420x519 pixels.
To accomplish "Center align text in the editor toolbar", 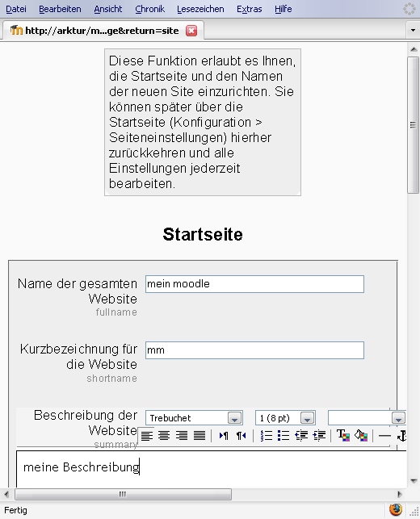I will [x=164, y=436].
